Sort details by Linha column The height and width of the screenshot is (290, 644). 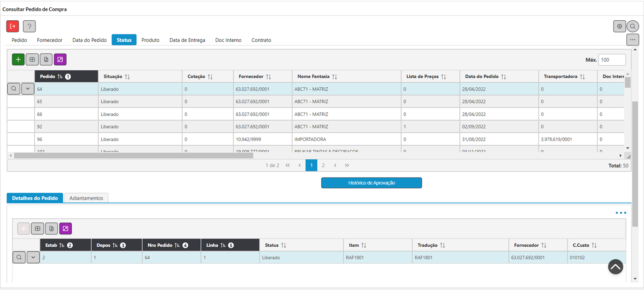(x=230, y=245)
